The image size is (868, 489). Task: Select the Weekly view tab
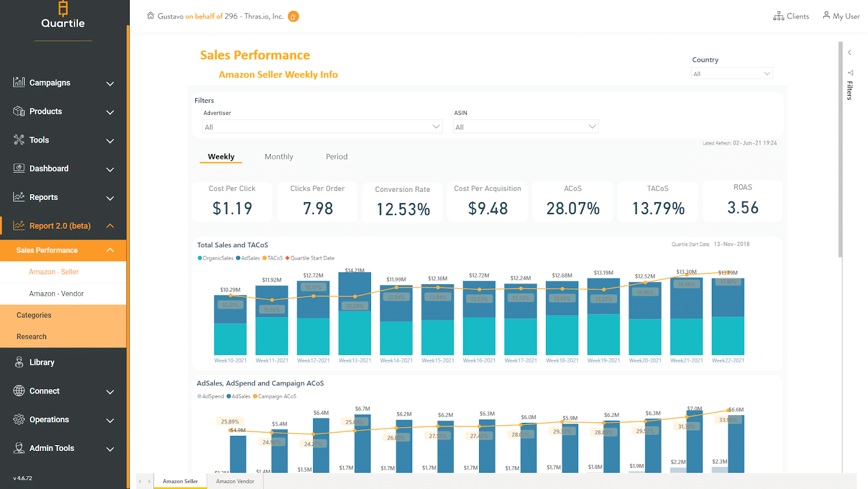pos(221,157)
